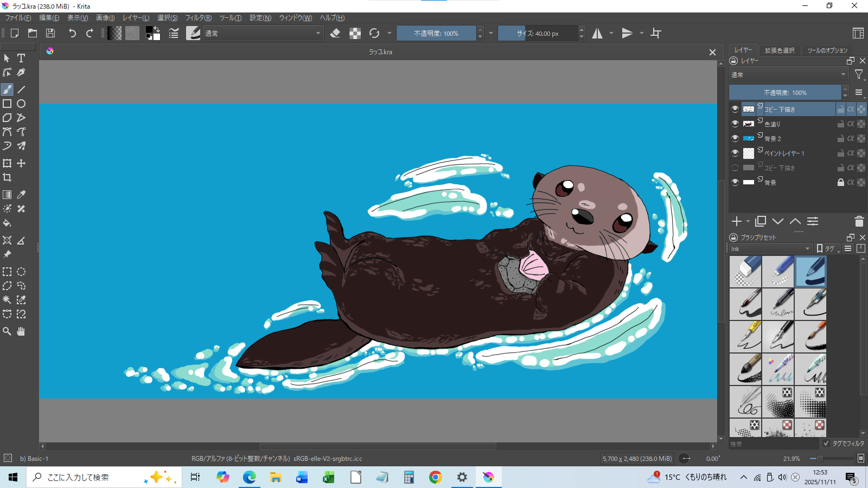Activate the Zoom magnifier tool
The image size is (868, 488).
coord(7,331)
